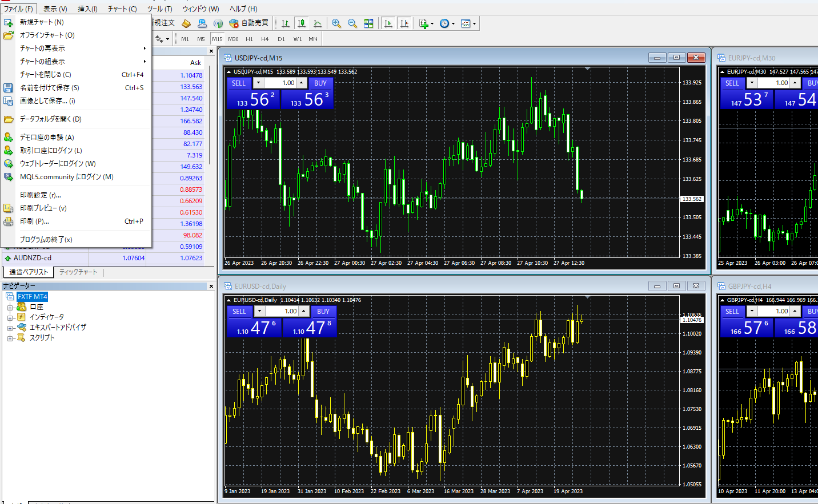Viewport: 818px width, 504px height.
Task: Click the signals radio-wave toolbar icon
Action: click(218, 23)
